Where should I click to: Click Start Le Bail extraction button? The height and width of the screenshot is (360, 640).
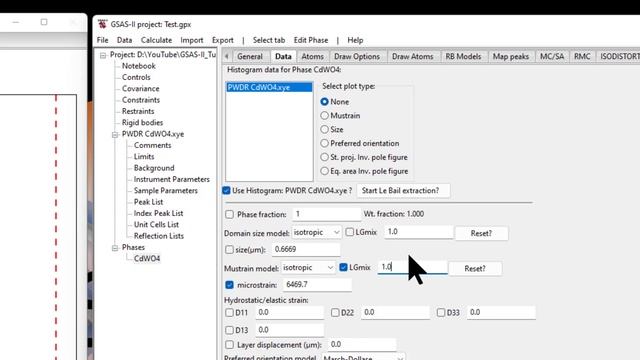(x=403, y=191)
